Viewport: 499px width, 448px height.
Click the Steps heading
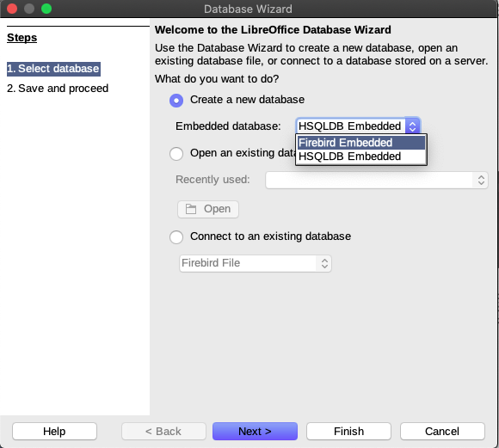pos(22,38)
